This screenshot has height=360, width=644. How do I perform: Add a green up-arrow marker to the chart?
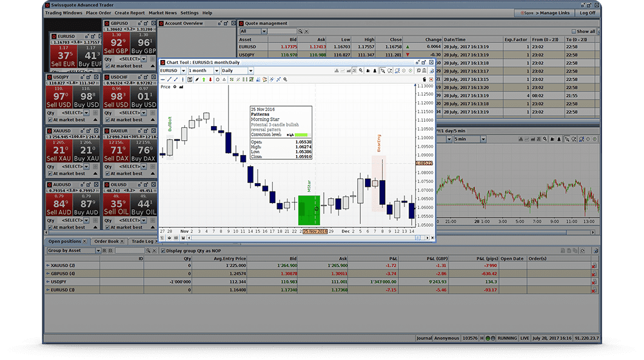click(x=204, y=79)
